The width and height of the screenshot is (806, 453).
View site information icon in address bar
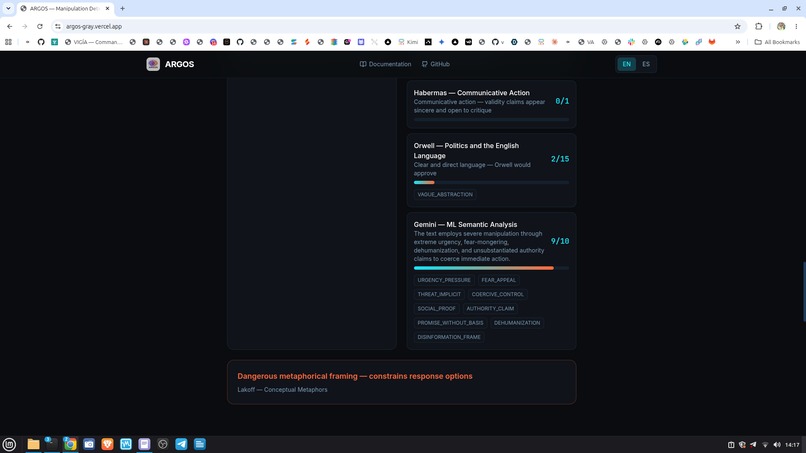tap(58, 26)
